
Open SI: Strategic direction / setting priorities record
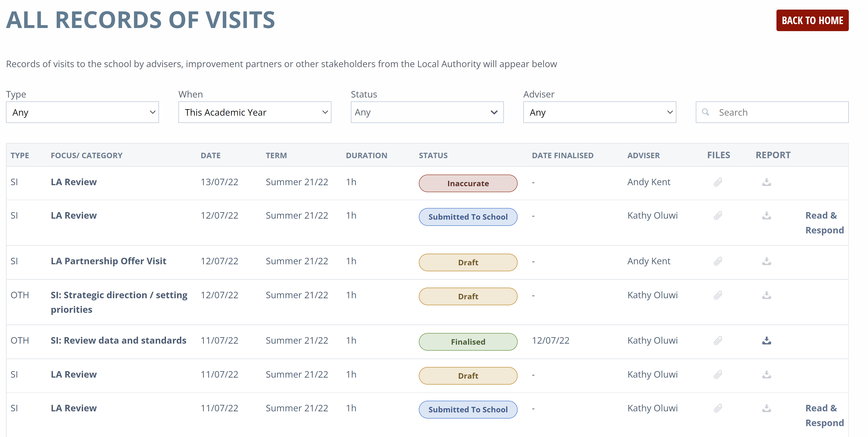coord(119,302)
